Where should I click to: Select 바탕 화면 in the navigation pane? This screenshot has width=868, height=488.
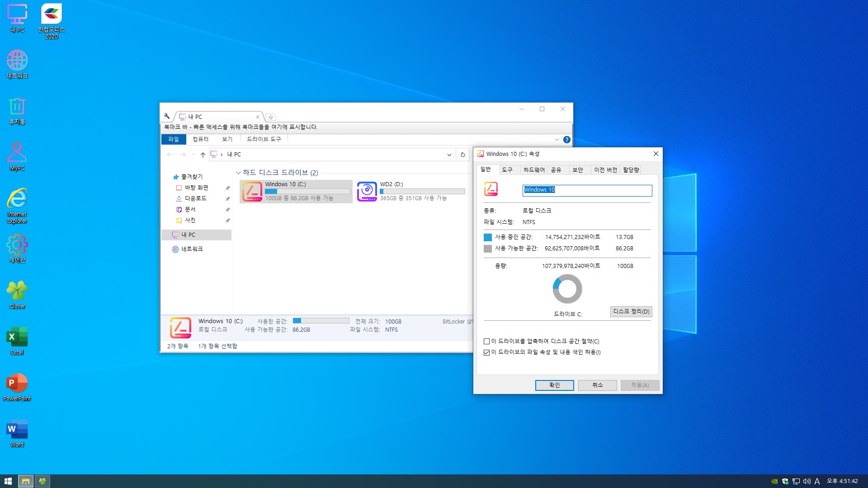pos(197,188)
